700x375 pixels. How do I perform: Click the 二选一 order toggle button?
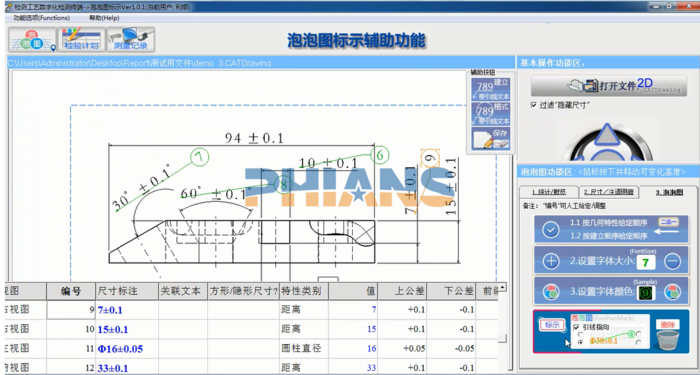pyautogui.click(x=668, y=221)
